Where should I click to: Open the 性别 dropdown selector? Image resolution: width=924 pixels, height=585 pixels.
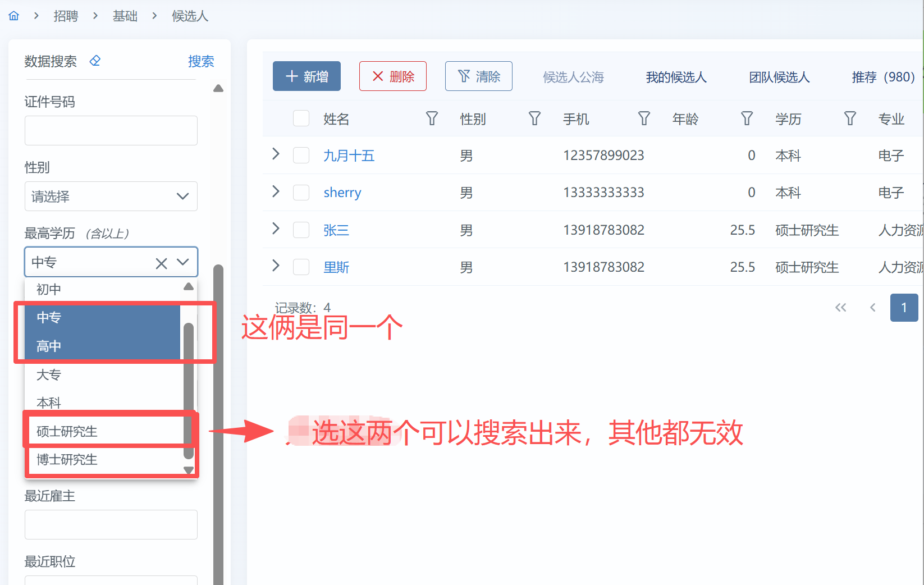pyautogui.click(x=111, y=196)
